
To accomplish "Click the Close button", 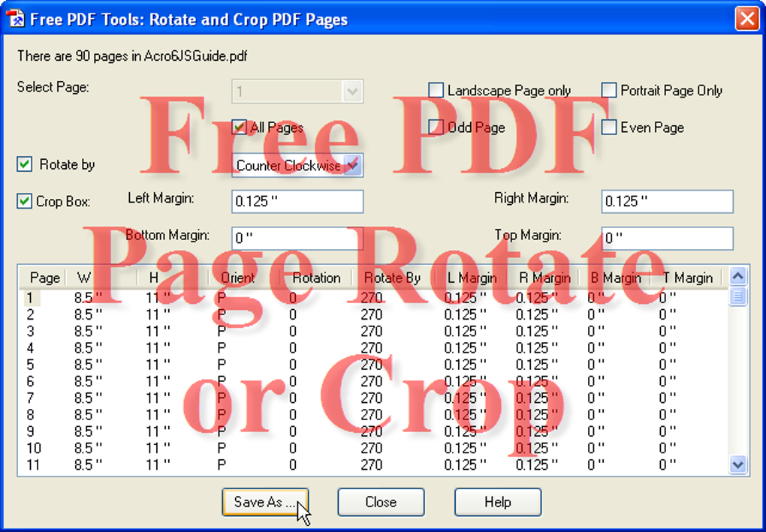I will [381, 502].
